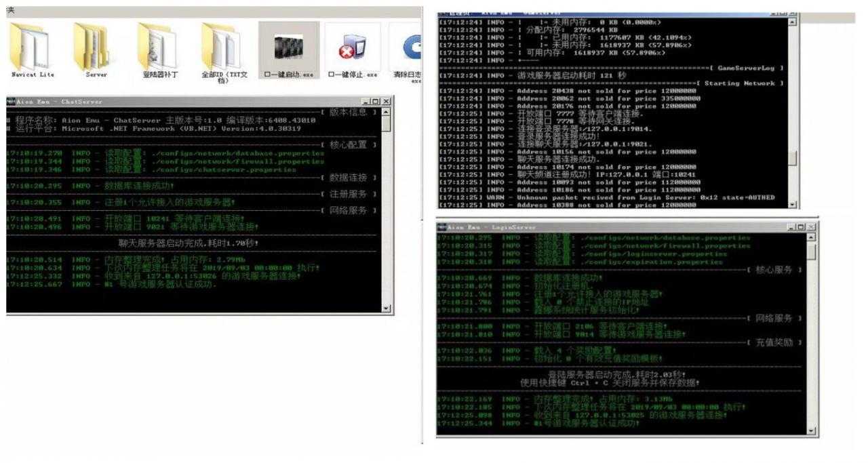
Task: Open the Server folder
Action: [96, 49]
